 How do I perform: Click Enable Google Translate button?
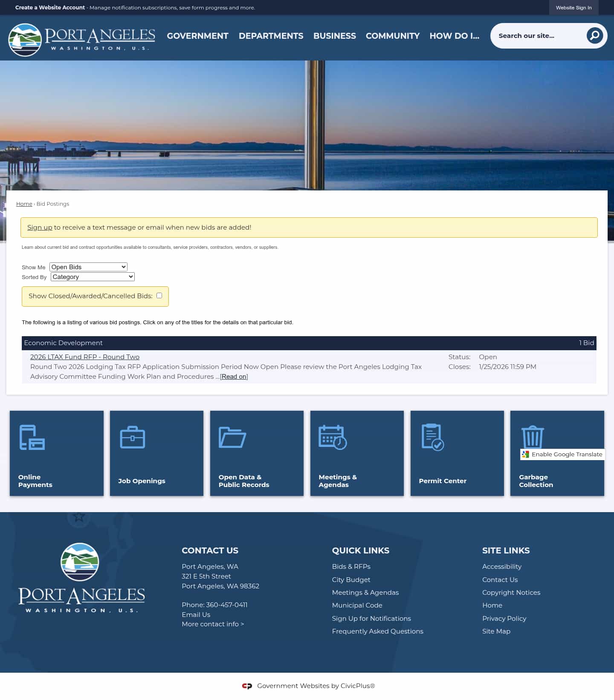[562, 455]
